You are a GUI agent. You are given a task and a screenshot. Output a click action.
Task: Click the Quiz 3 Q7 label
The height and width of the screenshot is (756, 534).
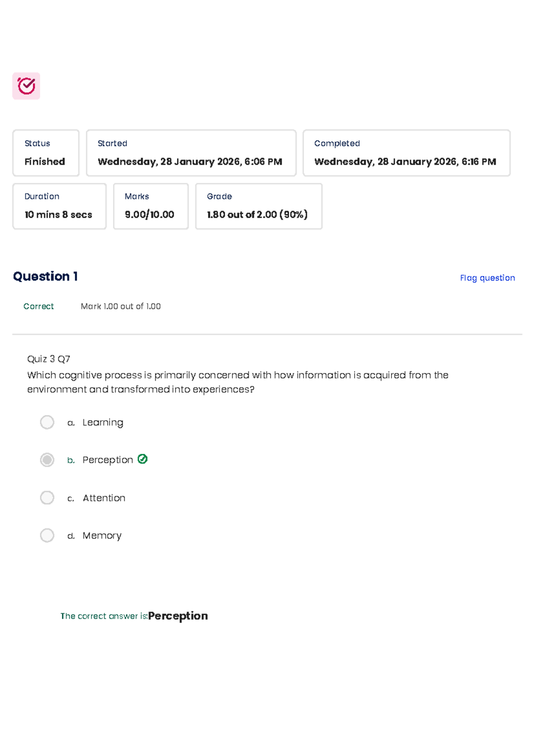[49, 359]
